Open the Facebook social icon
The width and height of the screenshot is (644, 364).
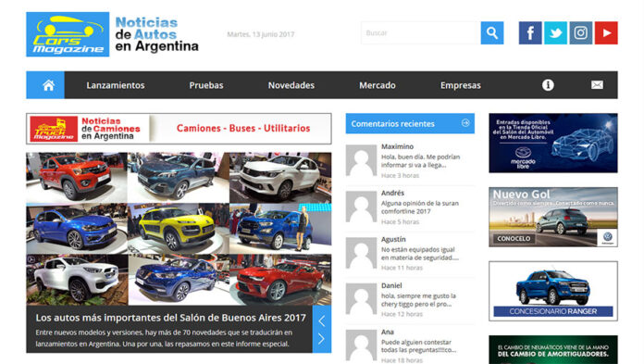pyautogui.click(x=530, y=33)
